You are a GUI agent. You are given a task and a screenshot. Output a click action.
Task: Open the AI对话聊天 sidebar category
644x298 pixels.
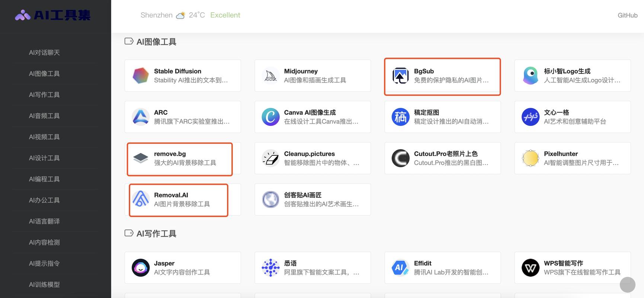pos(44,53)
